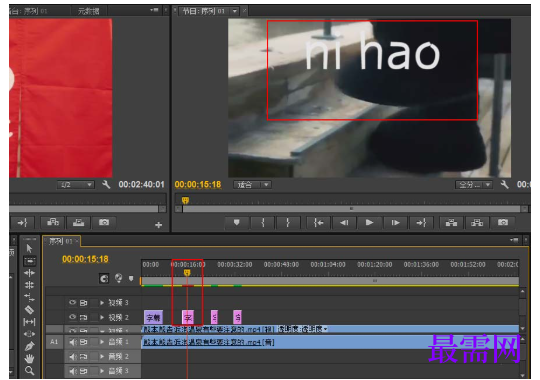540x380 pixels.
Task: Select the 节目: 序列 01 program tab
Action: tap(204, 11)
